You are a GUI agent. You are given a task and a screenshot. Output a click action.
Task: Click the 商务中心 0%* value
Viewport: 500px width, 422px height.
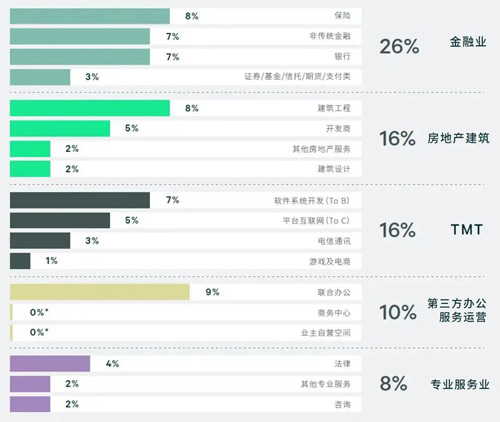39,312
